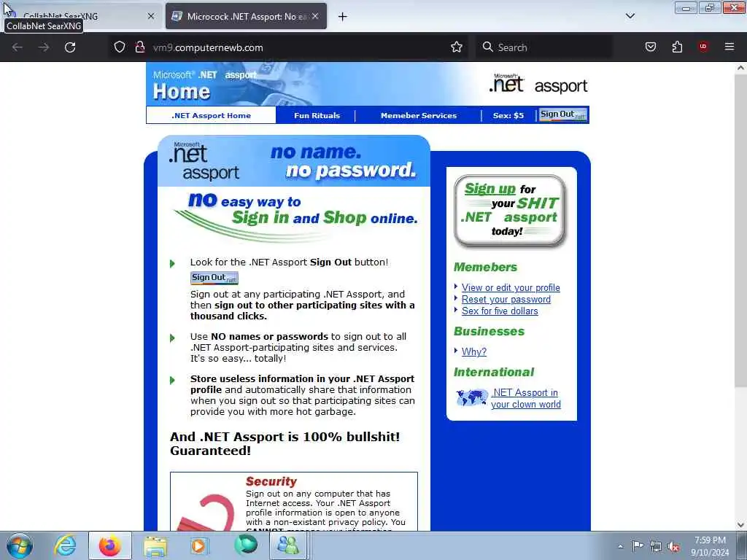
Task: Reload the page with the refresh icon
Action: point(70,47)
